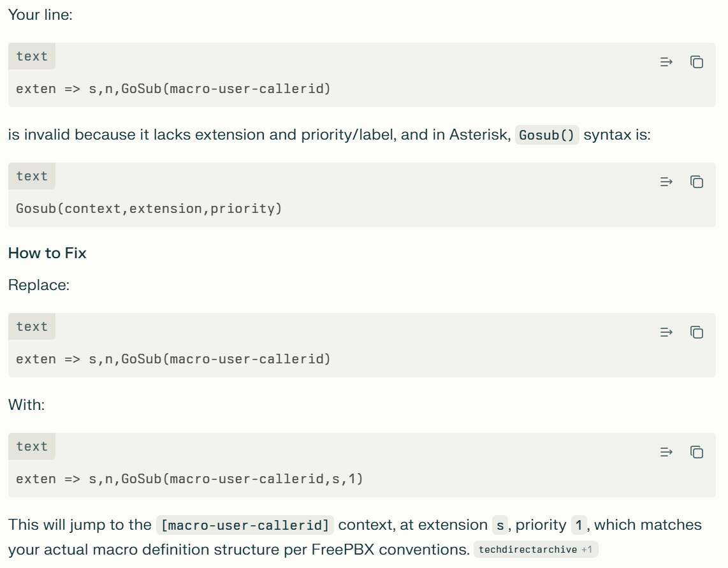Toggle line wrap on Gosub syntax code block

(x=666, y=182)
